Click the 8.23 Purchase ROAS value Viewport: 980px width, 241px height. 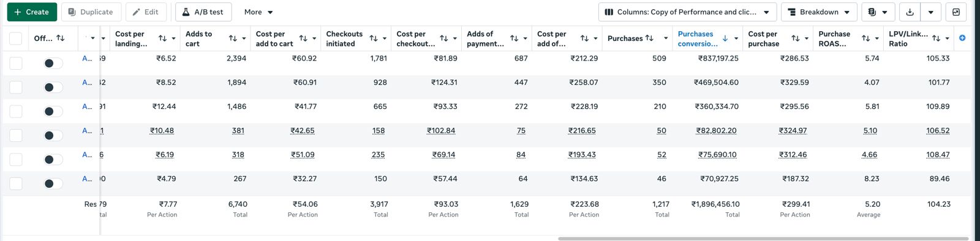(872, 179)
